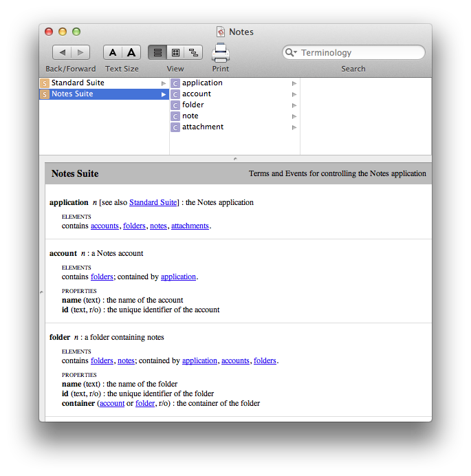
Task: Click the C icon beside application
Action: [175, 83]
